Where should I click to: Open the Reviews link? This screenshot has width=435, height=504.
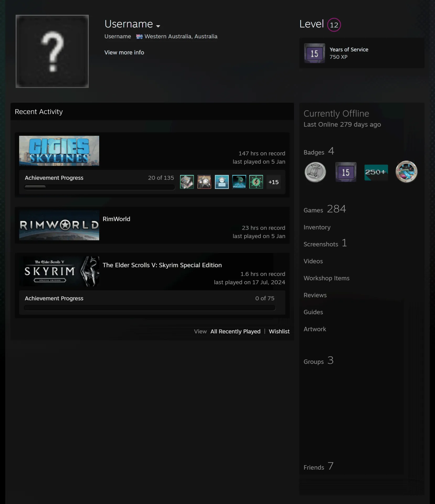[x=315, y=295]
